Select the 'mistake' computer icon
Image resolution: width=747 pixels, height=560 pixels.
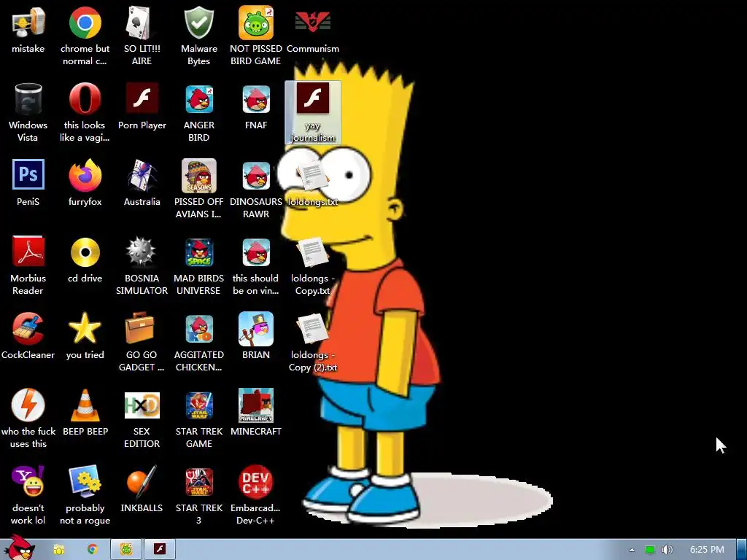[x=28, y=23]
